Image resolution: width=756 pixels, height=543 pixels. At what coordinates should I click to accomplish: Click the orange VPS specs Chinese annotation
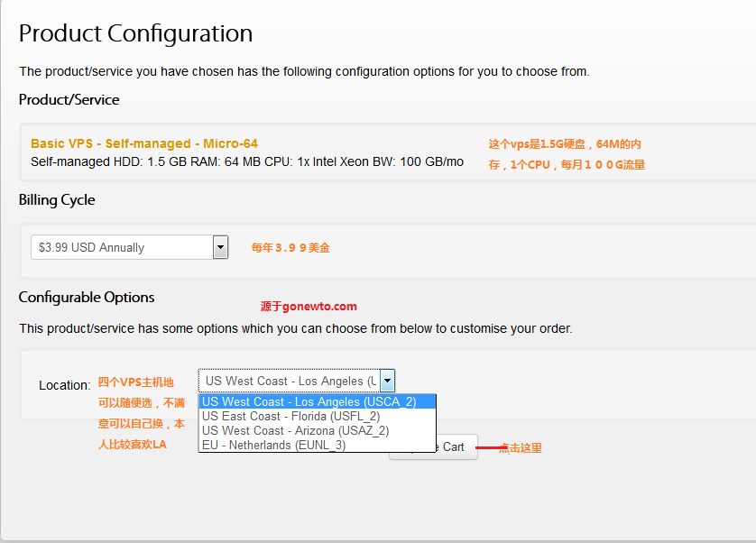[567, 154]
